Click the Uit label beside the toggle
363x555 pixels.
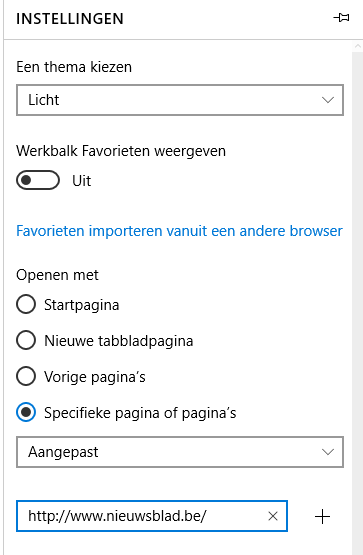click(x=82, y=181)
